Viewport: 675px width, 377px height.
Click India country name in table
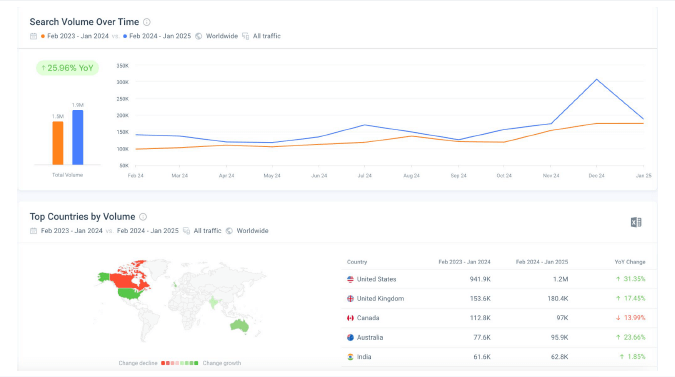click(x=364, y=357)
